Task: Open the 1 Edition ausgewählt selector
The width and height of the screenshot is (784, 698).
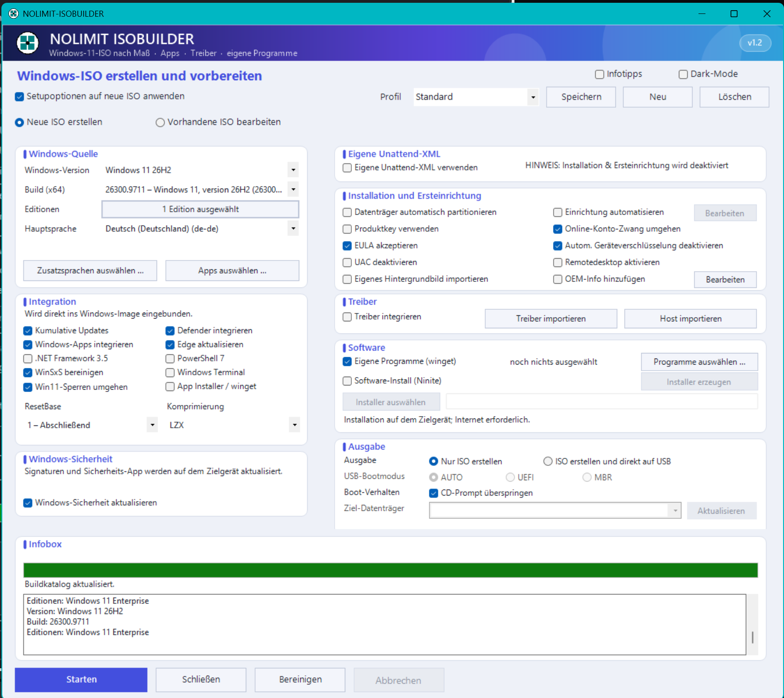Action: [200, 209]
